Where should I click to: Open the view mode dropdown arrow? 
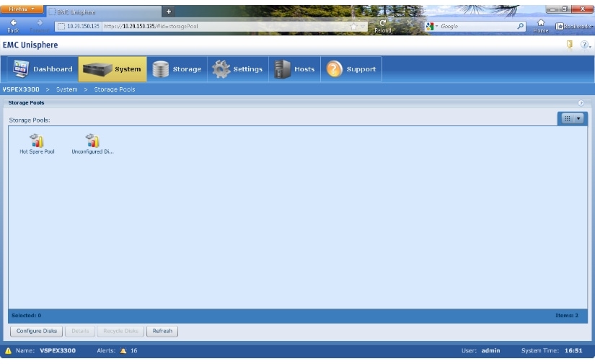[x=578, y=119]
